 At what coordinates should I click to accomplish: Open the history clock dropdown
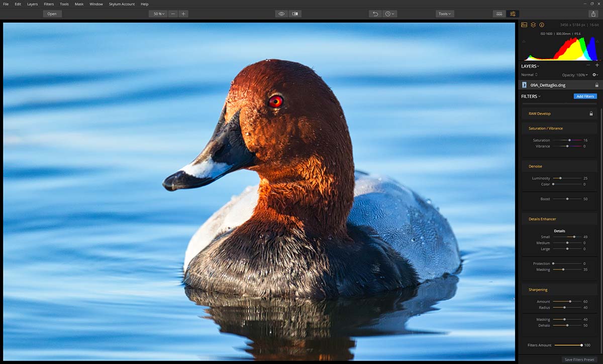(390, 14)
